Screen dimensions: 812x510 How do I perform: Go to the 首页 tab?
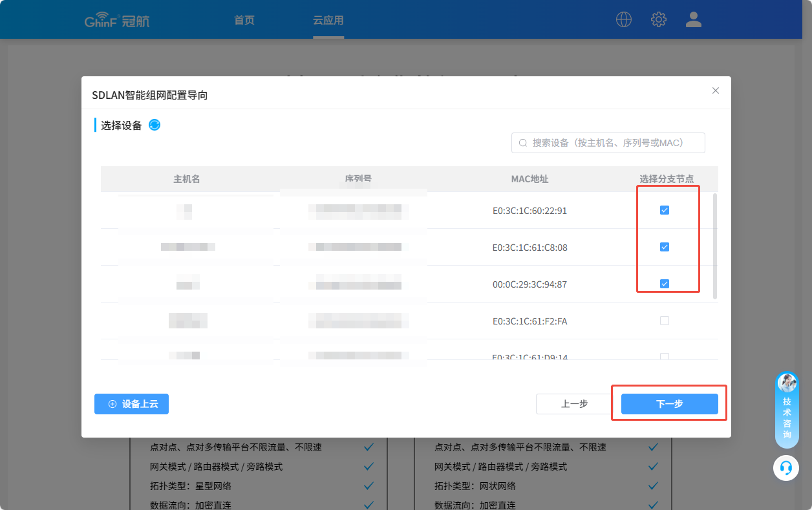(244, 20)
